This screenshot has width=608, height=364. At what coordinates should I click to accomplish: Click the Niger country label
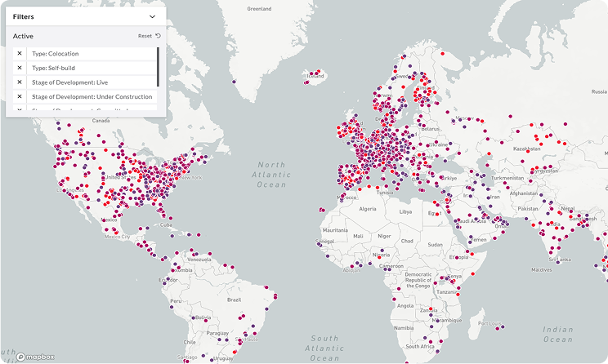click(x=384, y=236)
